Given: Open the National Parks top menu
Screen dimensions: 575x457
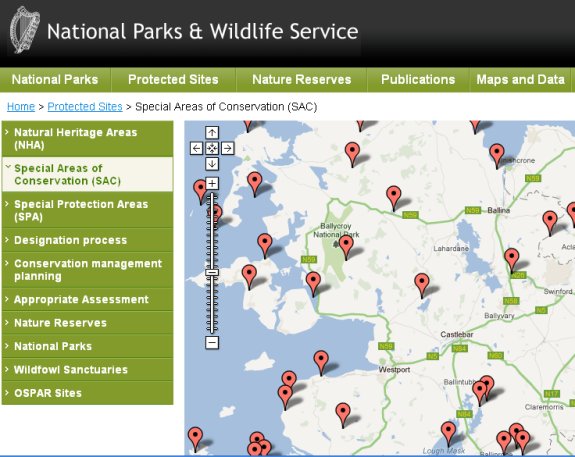Looking at the screenshot, I should tap(55, 80).
